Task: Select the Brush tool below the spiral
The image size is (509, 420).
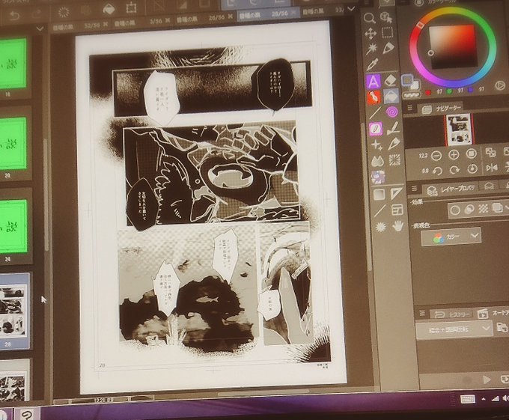Action: (393, 128)
